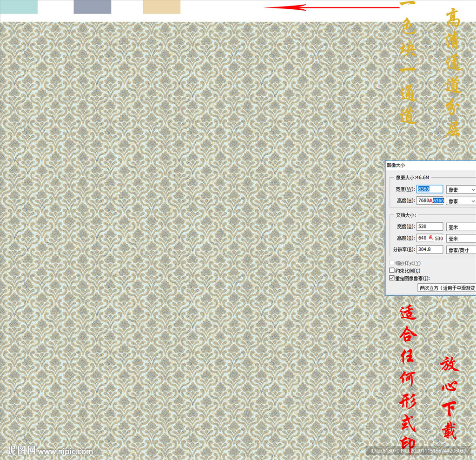Screen dimensions: 476x460
Task: Click the document 高度(G) field showing 640
Action: click(430, 238)
